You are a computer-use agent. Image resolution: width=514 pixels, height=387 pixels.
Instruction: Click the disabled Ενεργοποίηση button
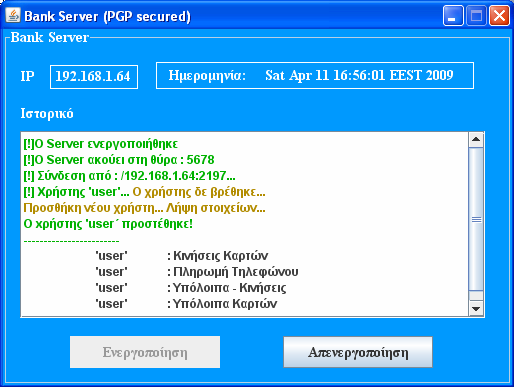[x=145, y=352]
